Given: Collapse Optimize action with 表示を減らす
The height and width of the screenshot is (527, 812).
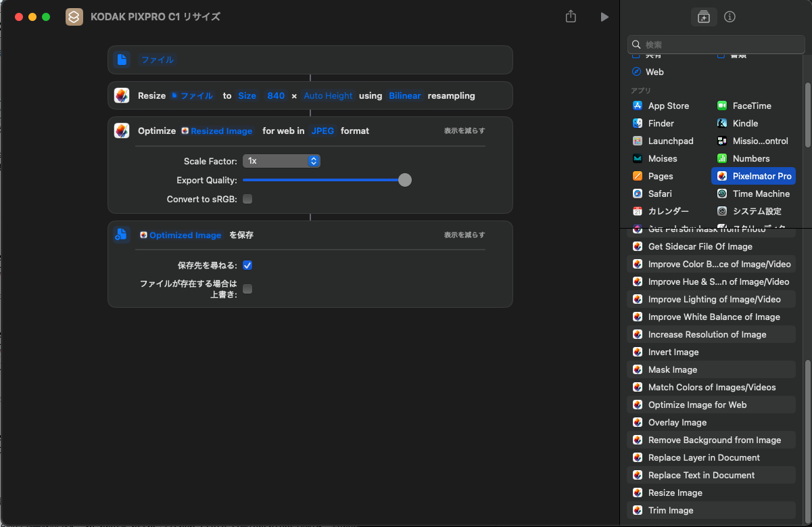Looking at the screenshot, I should 464,131.
